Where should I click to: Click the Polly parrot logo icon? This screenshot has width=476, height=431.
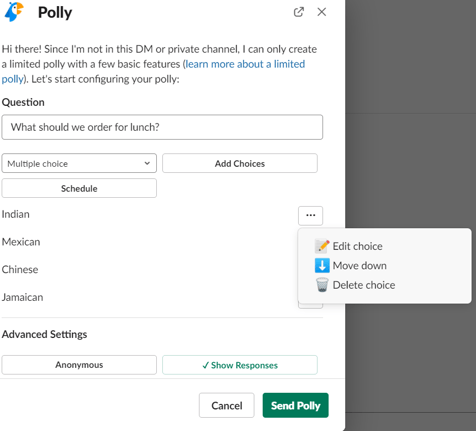[14, 12]
